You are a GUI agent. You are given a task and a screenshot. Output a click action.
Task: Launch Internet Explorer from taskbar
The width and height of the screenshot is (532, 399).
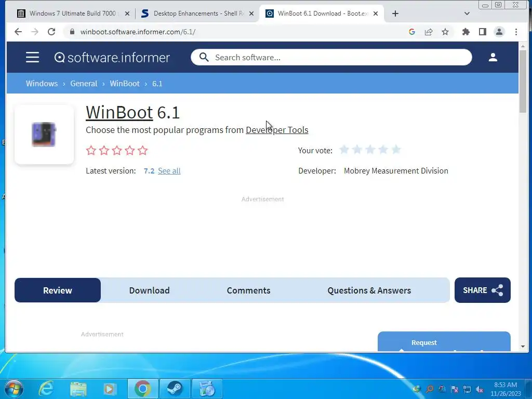click(46, 389)
